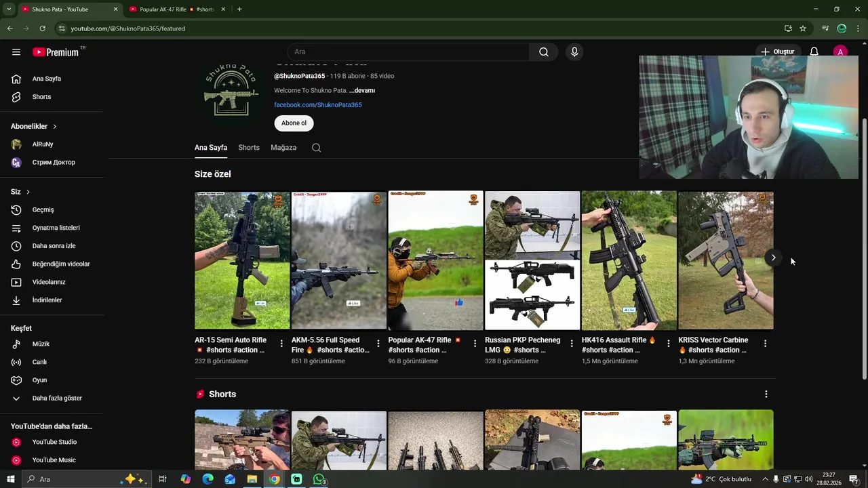Viewport: 868px width, 488px height.
Task: Click the search magnifier button
Action: click(544, 52)
